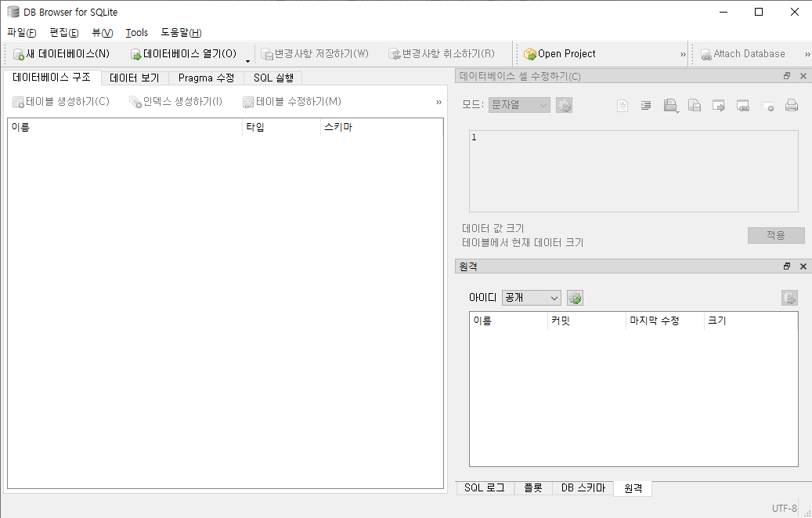Open the 도움말(H) menu
Image resolution: width=812 pixels, height=518 pixels.
coord(181,33)
